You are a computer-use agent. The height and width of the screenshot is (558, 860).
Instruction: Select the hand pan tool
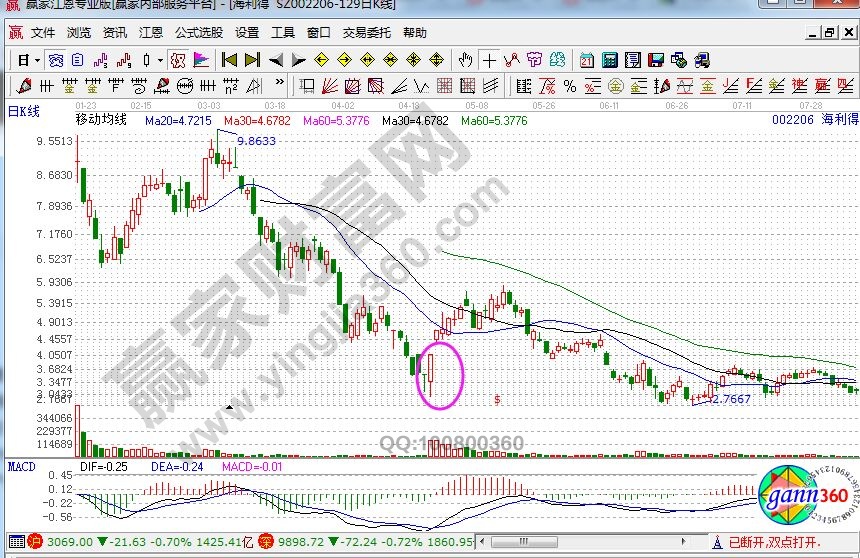click(465, 60)
